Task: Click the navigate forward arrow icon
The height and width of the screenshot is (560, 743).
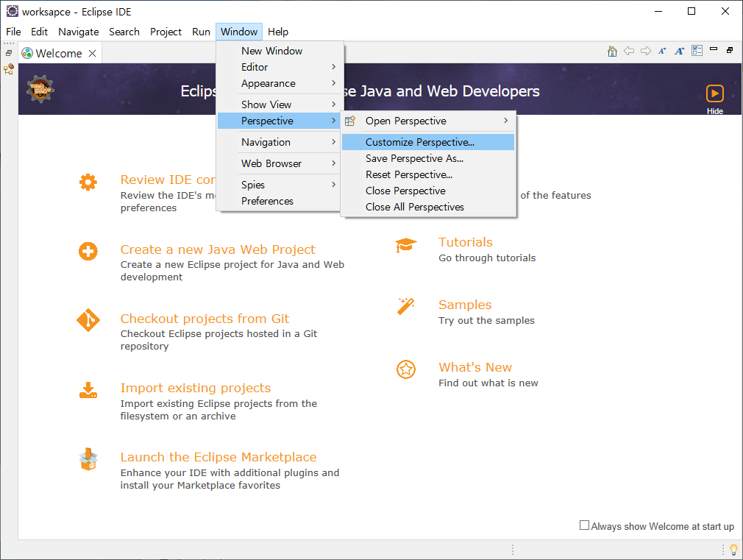Action: 646,51
